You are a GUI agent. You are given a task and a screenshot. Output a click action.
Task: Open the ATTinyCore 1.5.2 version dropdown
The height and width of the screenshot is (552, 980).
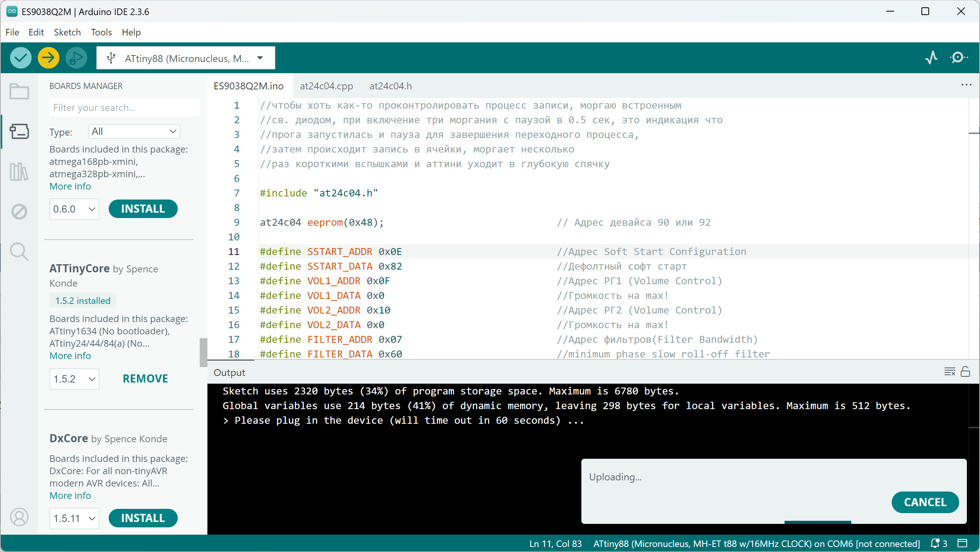pos(74,379)
